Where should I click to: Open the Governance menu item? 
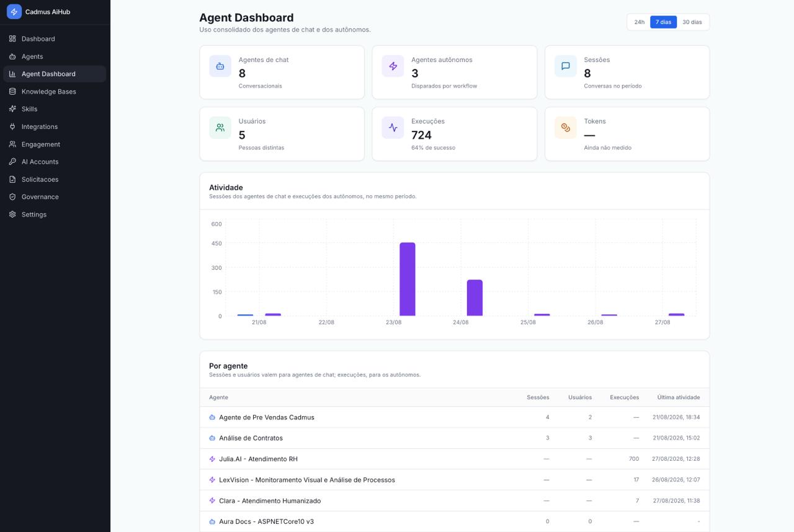click(x=55, y=197)
